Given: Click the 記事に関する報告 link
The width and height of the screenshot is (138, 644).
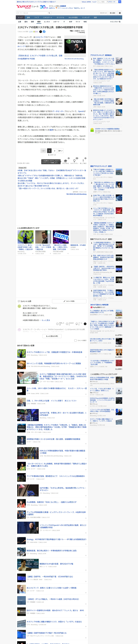Looking at the screenshot, I should [x=23, y=163].
